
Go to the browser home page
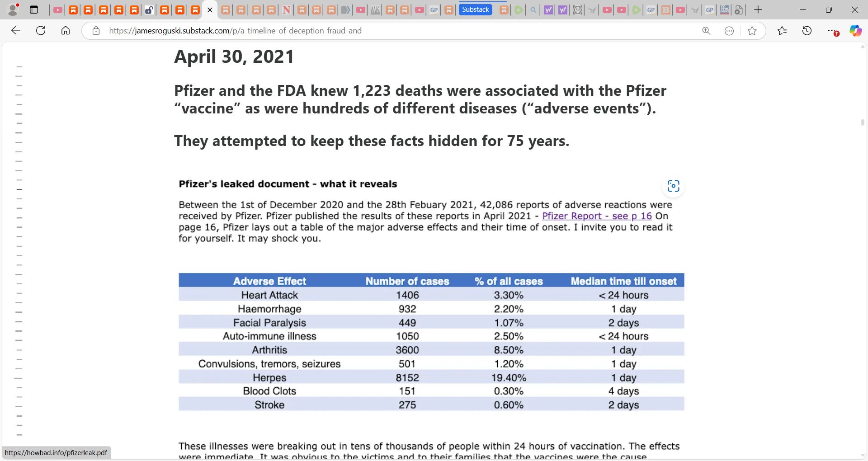66,31
